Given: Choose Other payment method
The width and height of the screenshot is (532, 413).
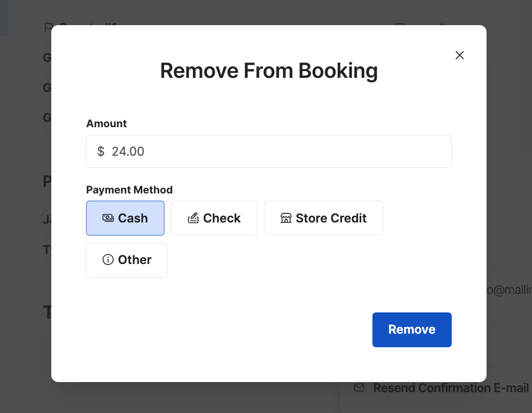Looking at the screenshot, I should [x=127, y=260].
